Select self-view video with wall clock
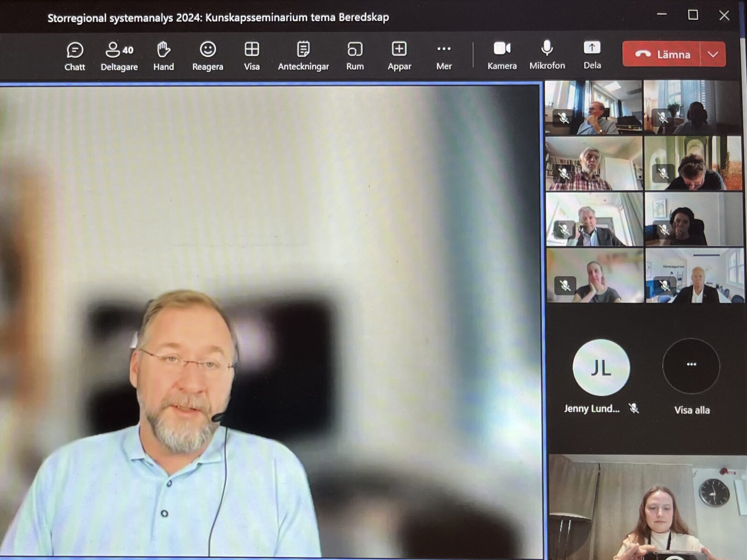The image size is (747, 560). click(648, 507)
